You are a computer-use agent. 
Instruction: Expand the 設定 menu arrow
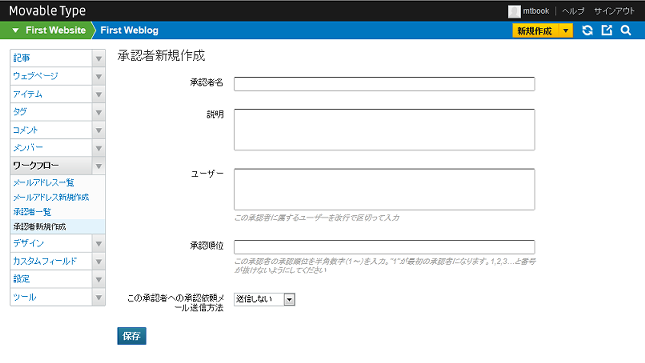coord(99,279)
